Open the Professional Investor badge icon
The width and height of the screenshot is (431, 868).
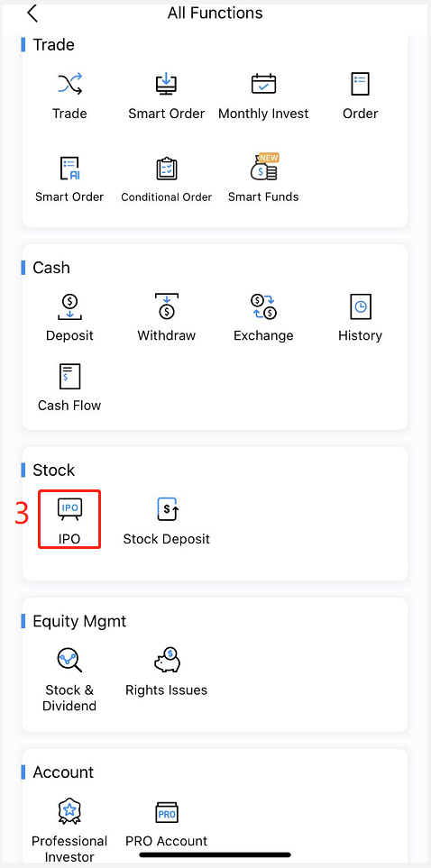(69, 811)
